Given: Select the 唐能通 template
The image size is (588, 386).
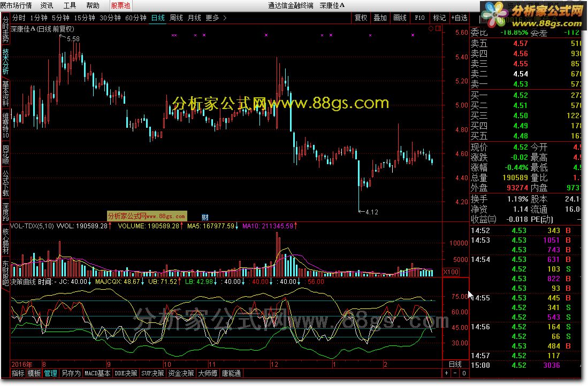Looking at the screenshot, I should 231,373.
